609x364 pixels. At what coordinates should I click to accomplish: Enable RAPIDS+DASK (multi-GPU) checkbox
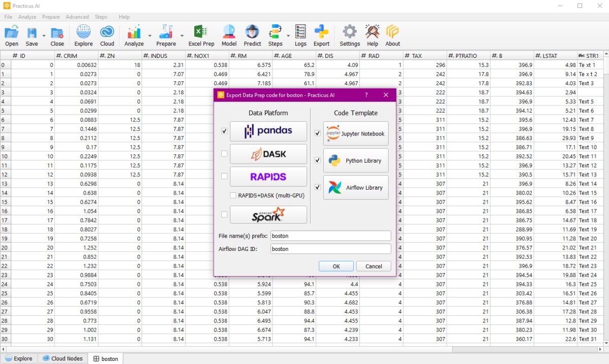233,195
